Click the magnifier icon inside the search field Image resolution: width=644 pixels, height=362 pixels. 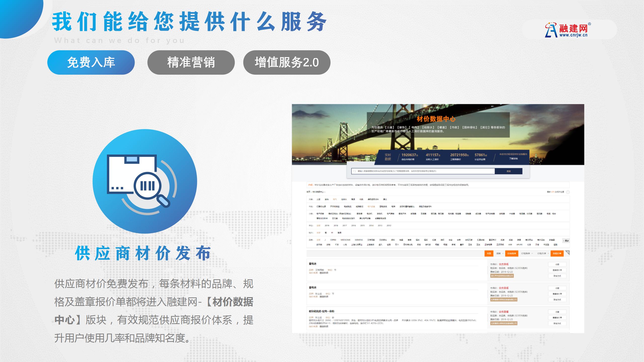355,171
